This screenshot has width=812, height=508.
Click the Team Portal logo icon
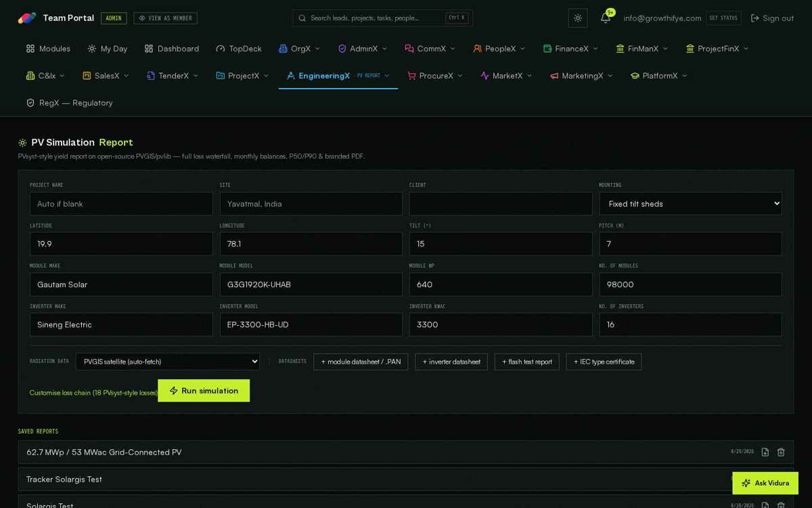(x=27, y=18)
